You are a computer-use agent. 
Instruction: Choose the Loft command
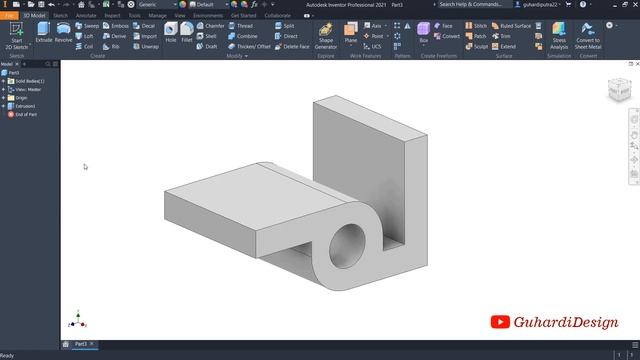(x=84, y=36)
